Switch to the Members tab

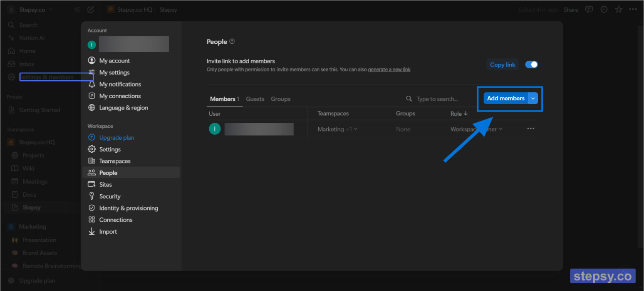pyautogui.click(x=224, y=99)
